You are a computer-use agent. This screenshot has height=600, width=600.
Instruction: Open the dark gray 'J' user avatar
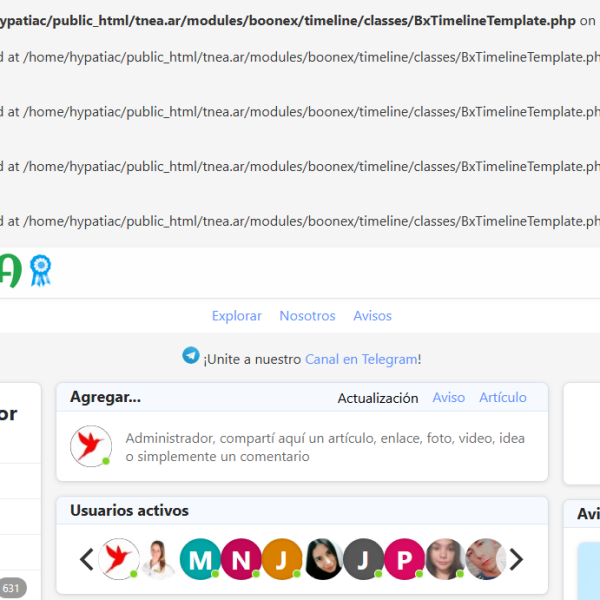(x=364, y=559)
